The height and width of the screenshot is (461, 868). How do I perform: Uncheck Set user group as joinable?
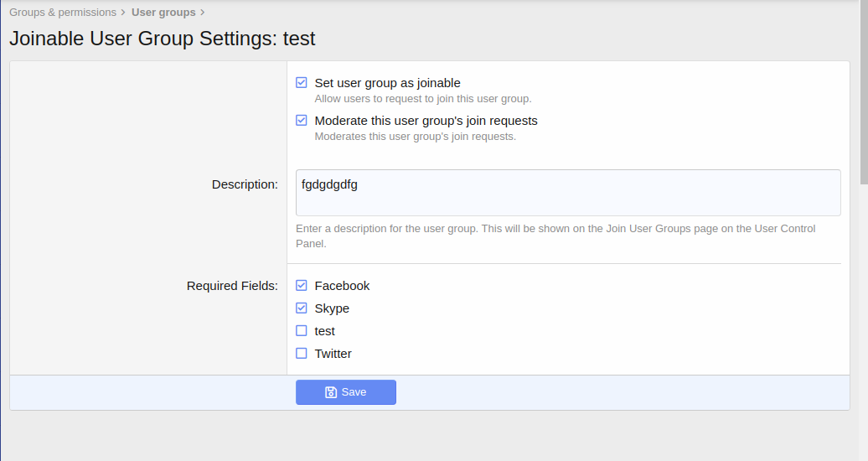click(302, 83)
